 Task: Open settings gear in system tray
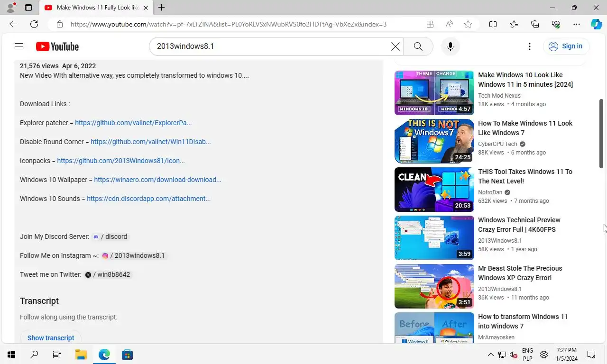click(544, 355)
